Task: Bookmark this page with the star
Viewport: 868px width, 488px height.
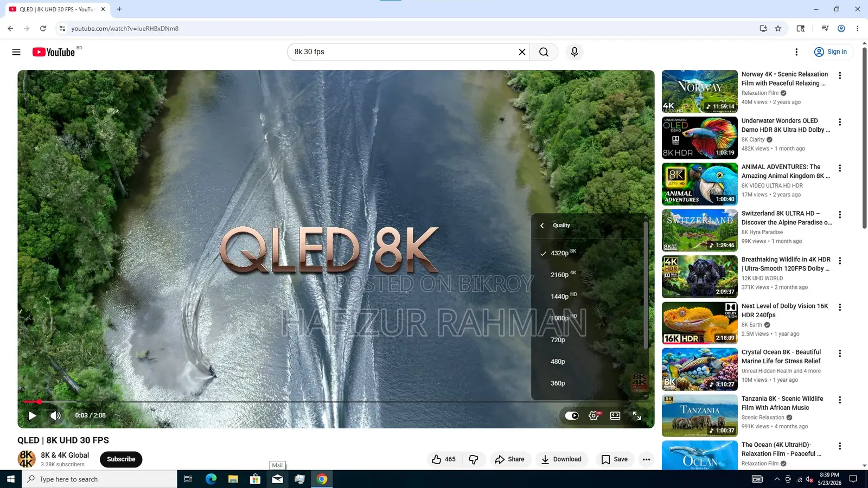Action: [x=778, y=29]
